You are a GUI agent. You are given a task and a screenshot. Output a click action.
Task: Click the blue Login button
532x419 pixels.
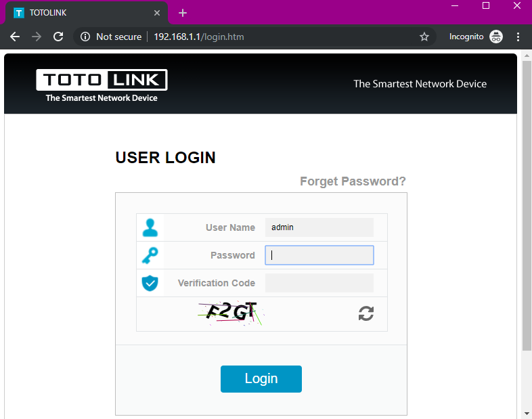tap(261, 379)
